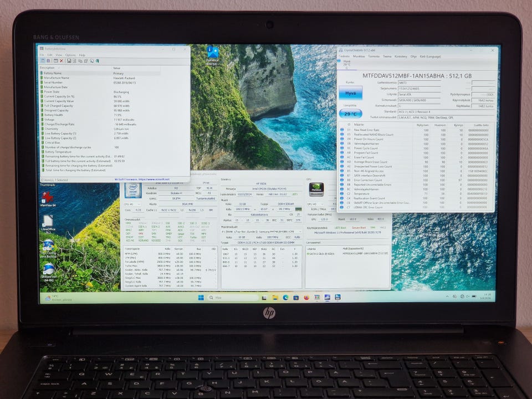
Task: Click the find icon in BatteryInfoView toolbar
Action: [x=91, y=61]
